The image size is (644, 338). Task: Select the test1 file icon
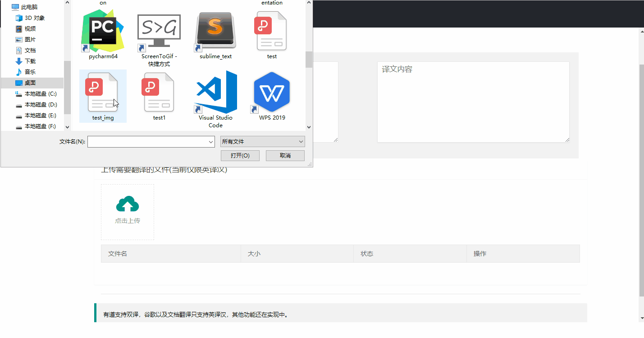(159, 93)
